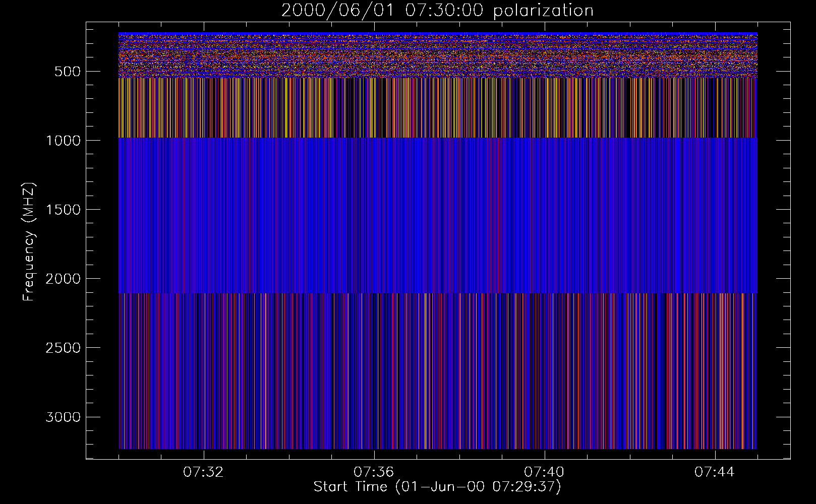Select the 3000 frequency axis label
The image size is (816, 504).
[63, 417]
